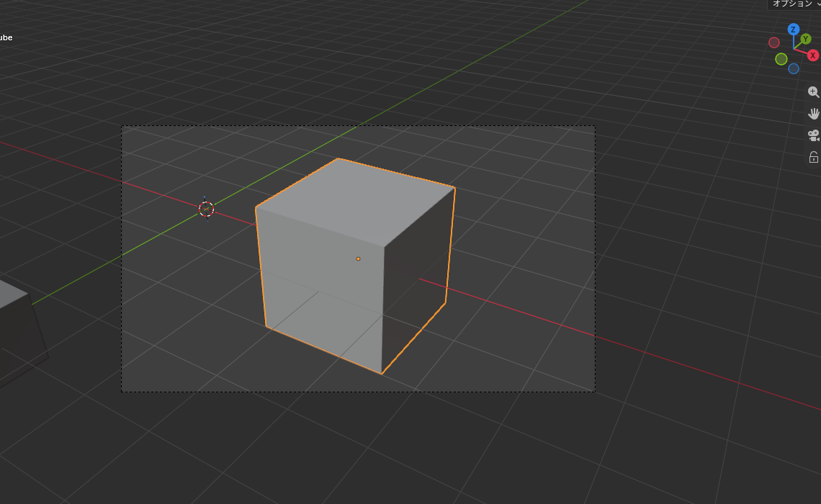This screenshot has width=821, height=504.
Task: Click the red X axis on the gizmo
Action: pyautogui.click(x=812, y=55)
